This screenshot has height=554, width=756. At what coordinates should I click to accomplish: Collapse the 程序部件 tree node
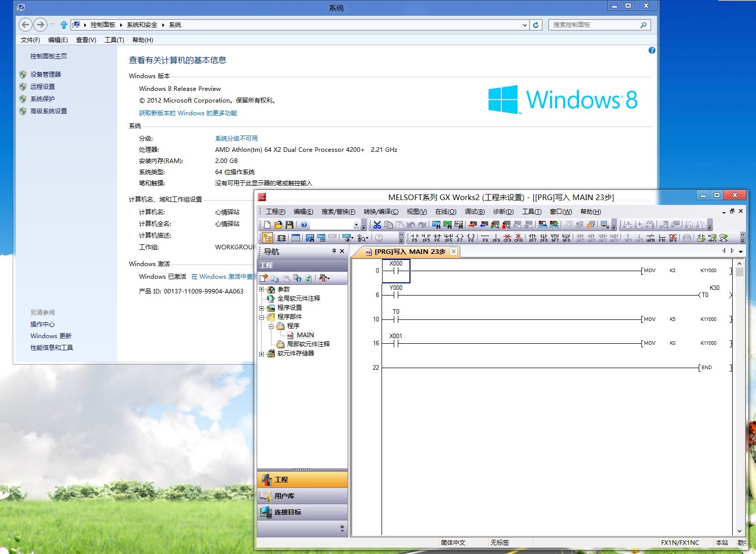(x=262, y=317)
